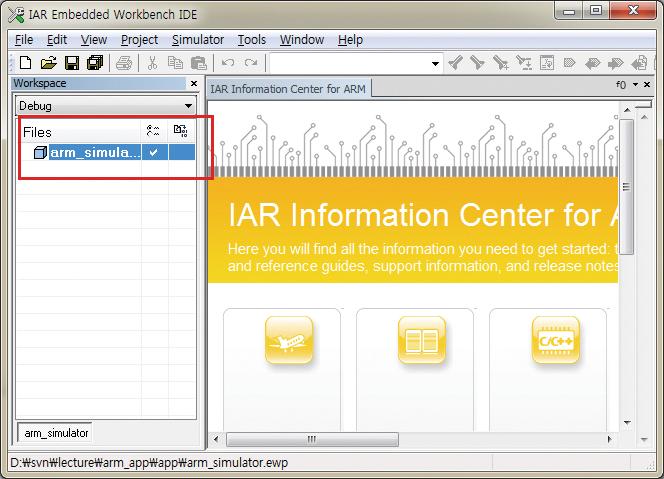Paste using clipboard toolbar icon
This screenshot has height=479, width=664.
pyautogui.click(x=198, y=63)
